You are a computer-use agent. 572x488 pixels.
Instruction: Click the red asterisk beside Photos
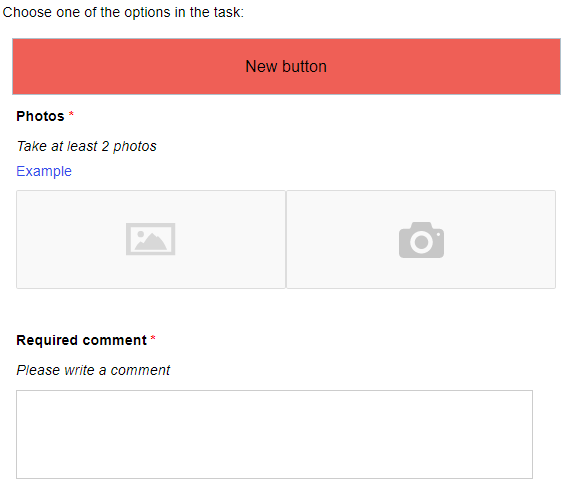pyautogui.click(x=71, y=114)
